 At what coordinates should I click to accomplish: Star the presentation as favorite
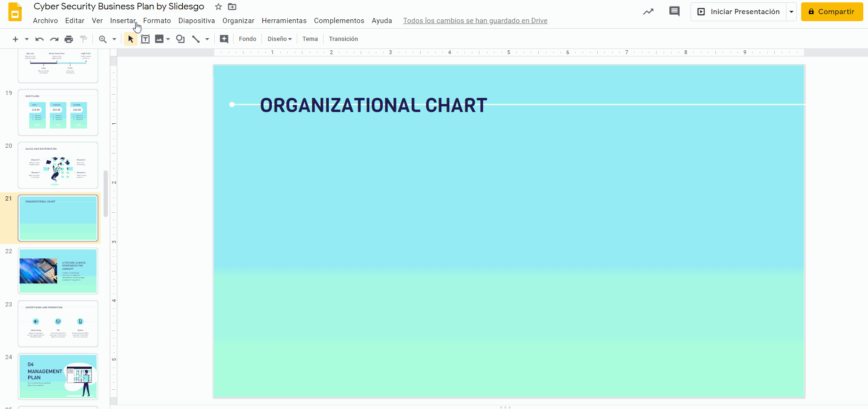tap(218, 7)
